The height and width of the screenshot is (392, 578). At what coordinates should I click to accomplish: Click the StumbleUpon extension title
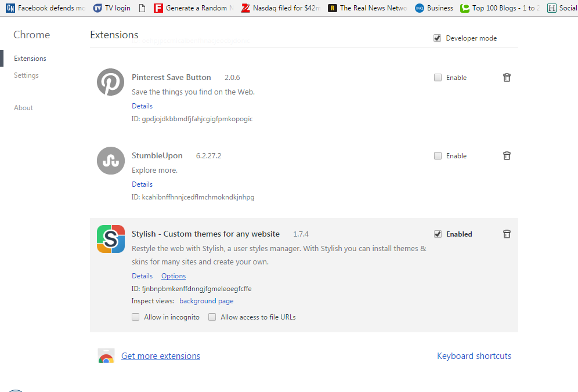(157, 156)
